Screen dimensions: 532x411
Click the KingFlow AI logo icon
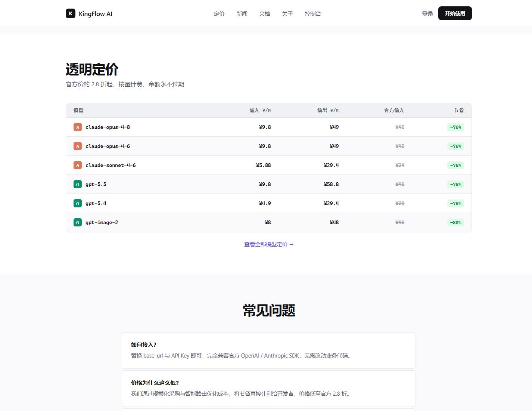71,13
